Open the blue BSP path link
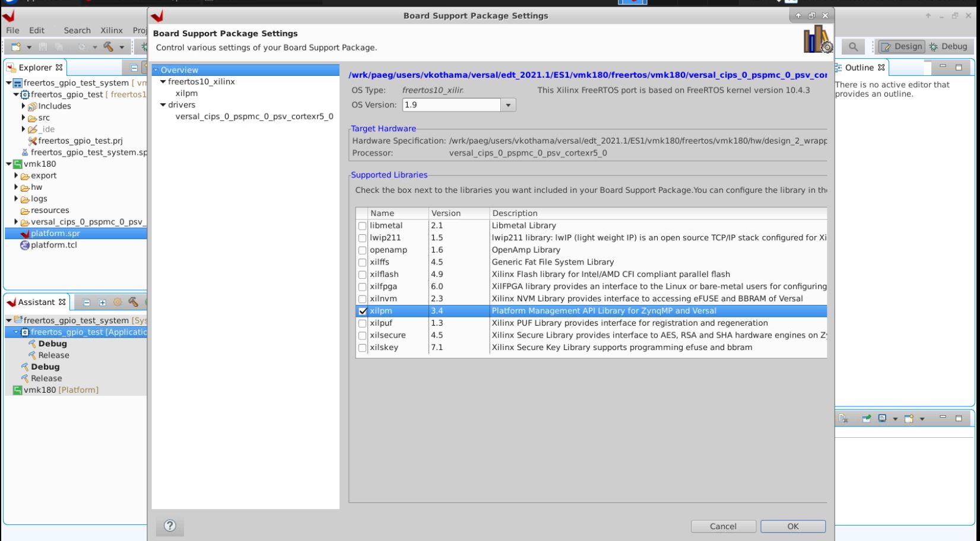980x541 pixels. pyautogui.click(x=588, y=75)
